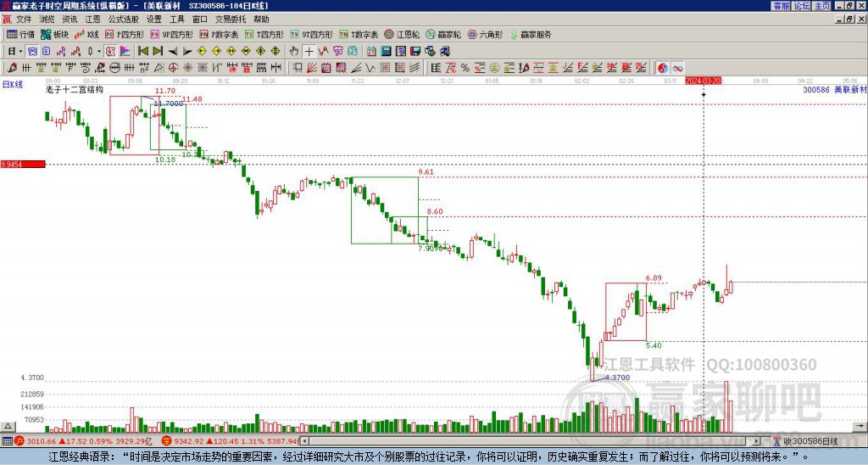Click the purple 节 solar term icon
This screenshot has width=868, height=465.
point(337,52)
